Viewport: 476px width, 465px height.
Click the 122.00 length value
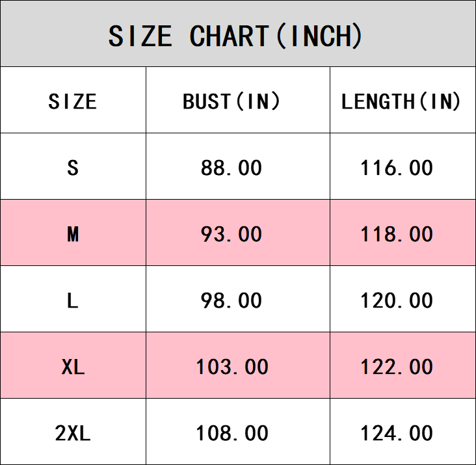tap(397, 367)
